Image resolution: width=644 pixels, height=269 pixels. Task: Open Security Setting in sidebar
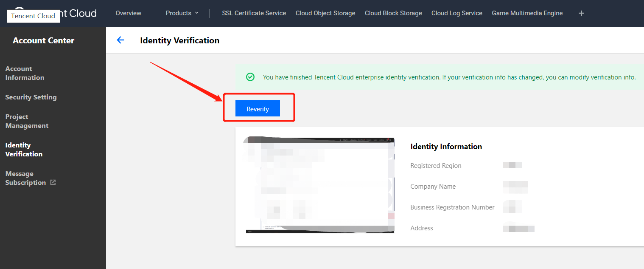[31, 97]
